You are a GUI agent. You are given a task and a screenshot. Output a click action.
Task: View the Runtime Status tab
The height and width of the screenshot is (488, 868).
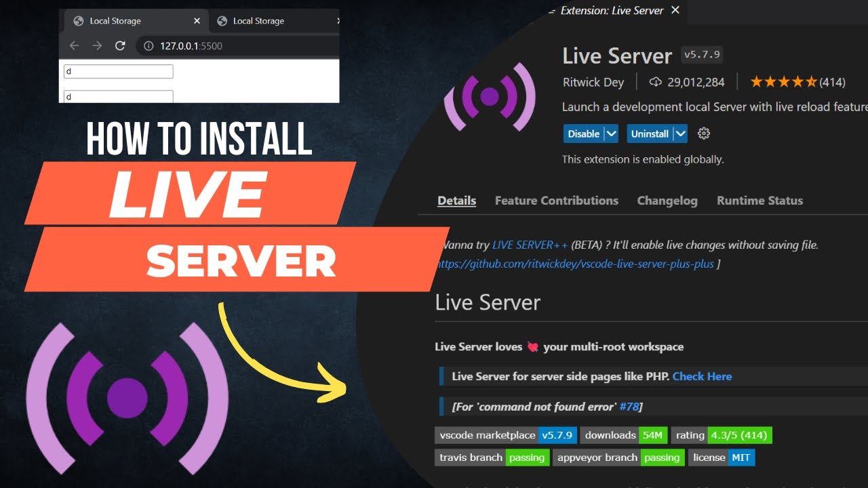coord(759,201)
